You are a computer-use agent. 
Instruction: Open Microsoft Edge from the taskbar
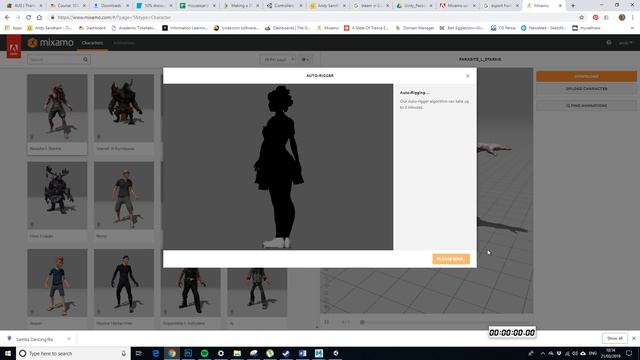click(156, 353)
